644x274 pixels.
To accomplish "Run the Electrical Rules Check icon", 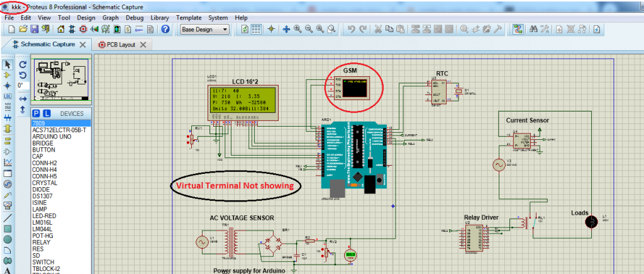I will (x=597, y=29).
